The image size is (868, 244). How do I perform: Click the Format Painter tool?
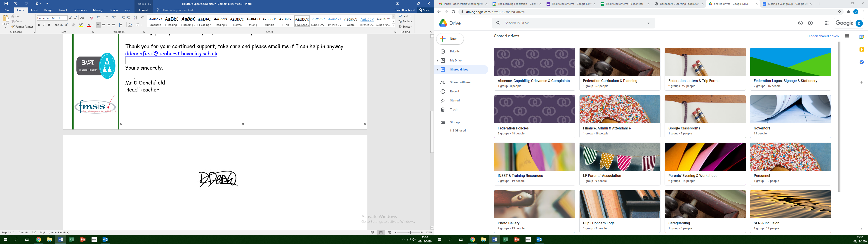[22, 27]
